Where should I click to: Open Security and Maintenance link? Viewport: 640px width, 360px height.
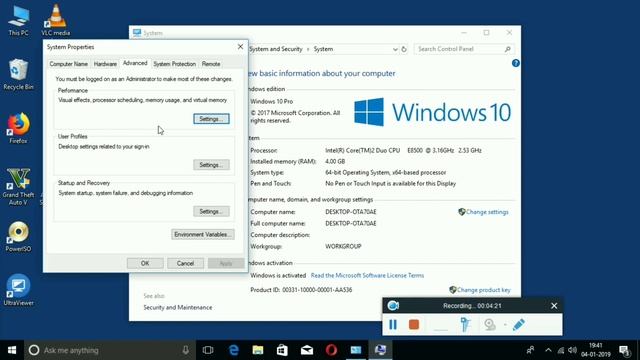(x=178, y=307)
